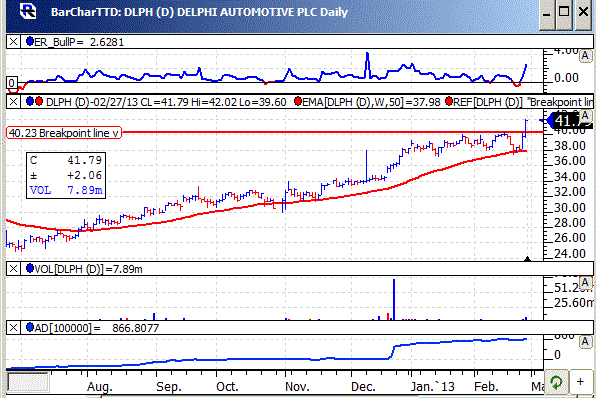Click the Nov. label on the time axis

click(x=297, y=387)
